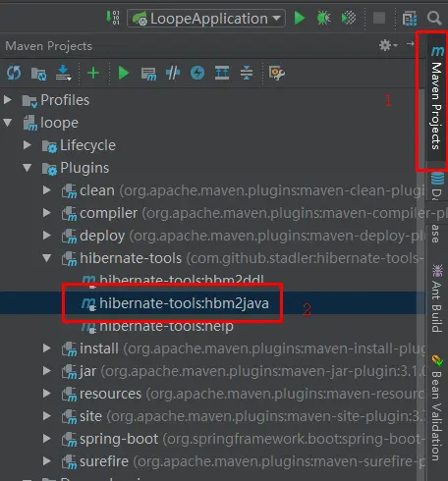Expand the Profiles node
The image size is (448, 481).
click(7, 100)
